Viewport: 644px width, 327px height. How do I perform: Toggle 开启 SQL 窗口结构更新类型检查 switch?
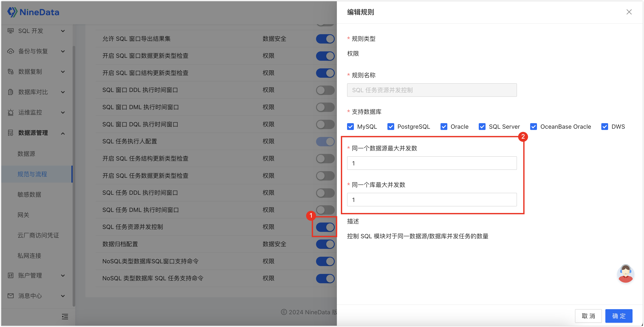tap(325, 73)
